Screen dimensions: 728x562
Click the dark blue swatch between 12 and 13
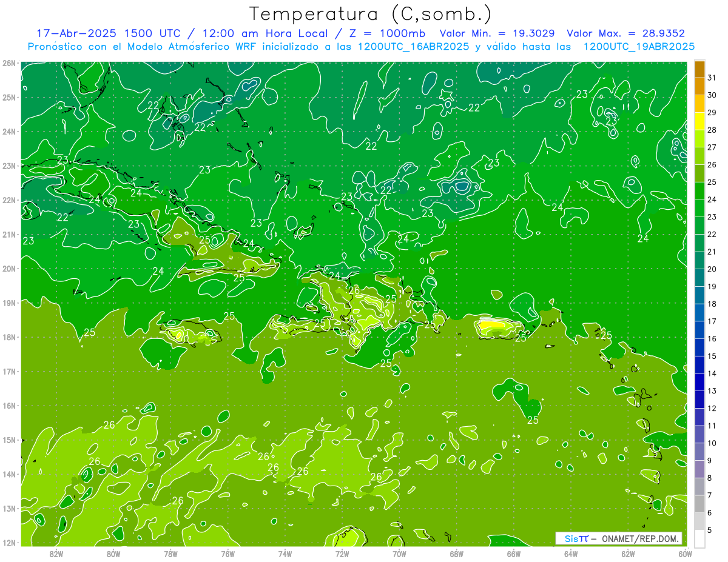tap(700, 400)
